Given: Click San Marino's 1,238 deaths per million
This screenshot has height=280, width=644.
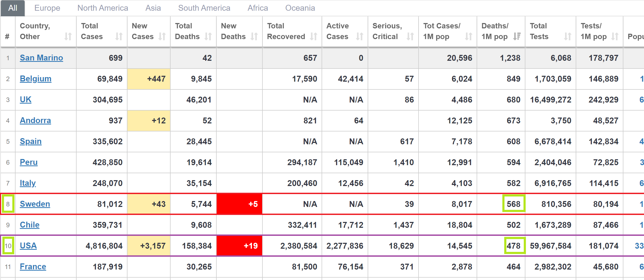Looking at the screenshot, I should pyautogui.click(x=510, y=58).
